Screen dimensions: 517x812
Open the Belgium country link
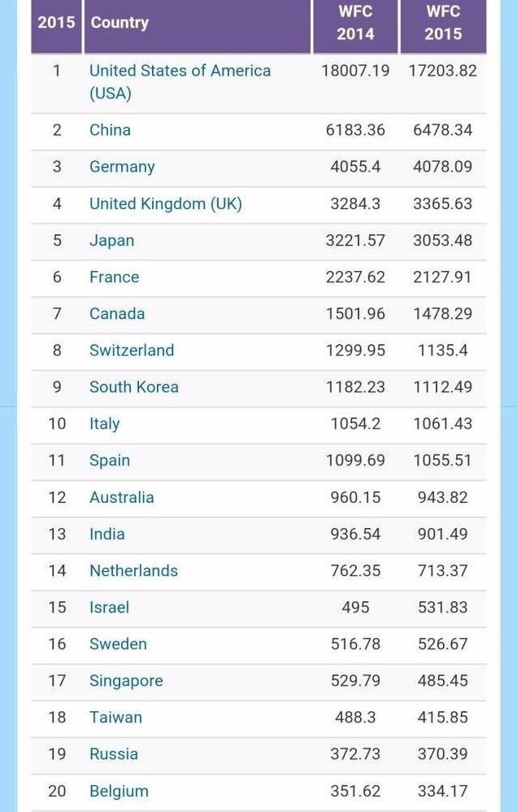119,791
